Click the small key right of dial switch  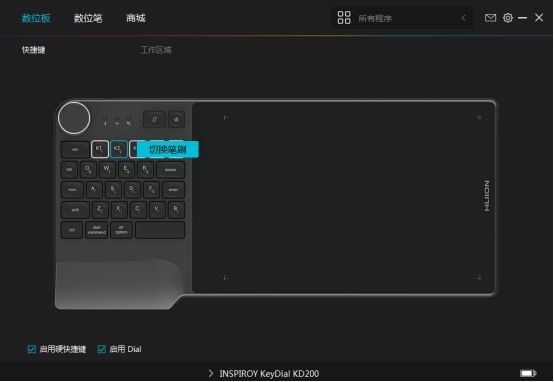(x=176, y=119)
